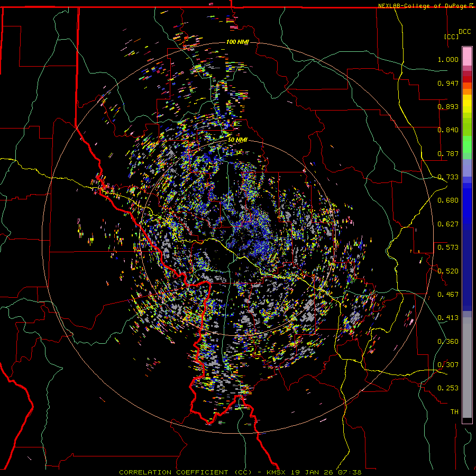Click the "19 JAN 26" date text
The height and width of the screenshot is (476, 476).
[313, 472]
